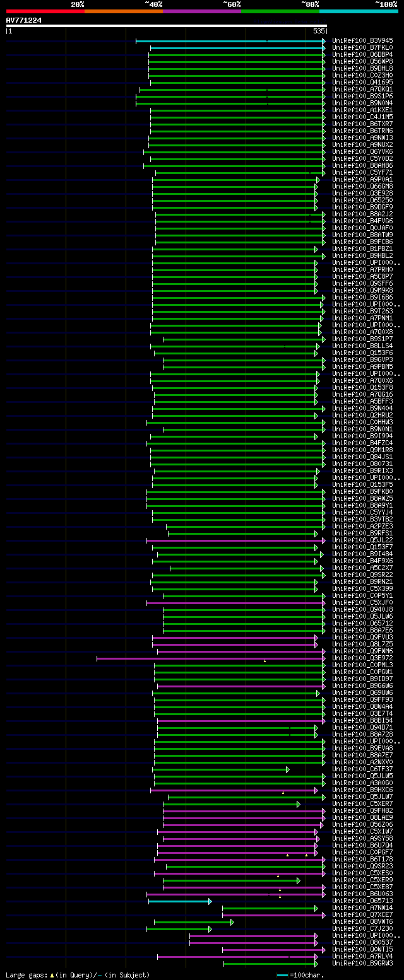The height and width of the screenshot is (980, 404).
Task: Select the UniRef100_C6TF37 label
Action: (x=362, y=769)
